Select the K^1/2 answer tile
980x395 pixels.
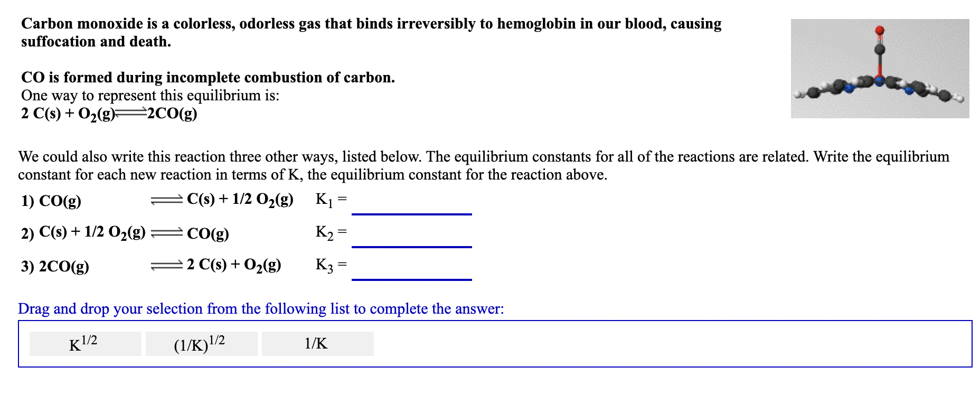(x=85, y=344)
